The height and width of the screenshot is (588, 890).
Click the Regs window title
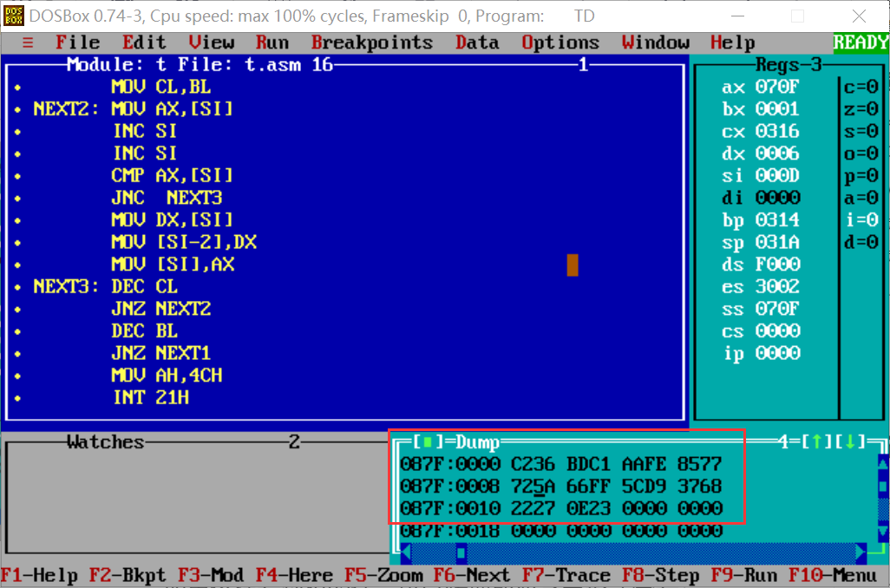pos(777,65)
